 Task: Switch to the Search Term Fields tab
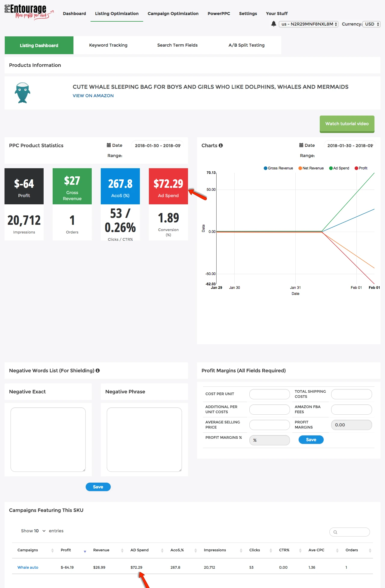(x=177, y=45)
